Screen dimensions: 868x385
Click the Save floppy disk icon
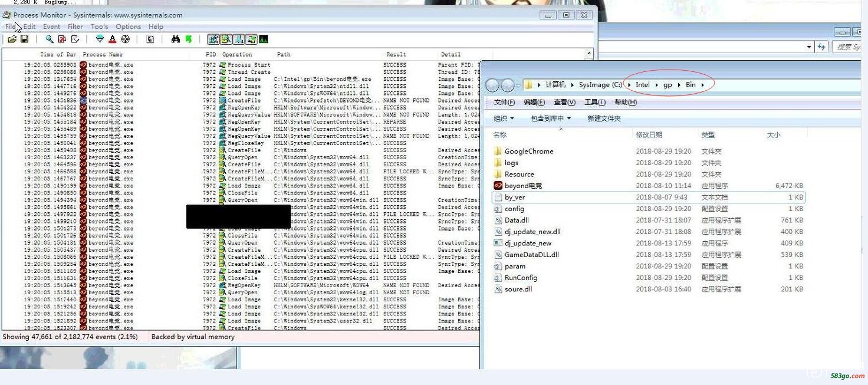[25, 40]
